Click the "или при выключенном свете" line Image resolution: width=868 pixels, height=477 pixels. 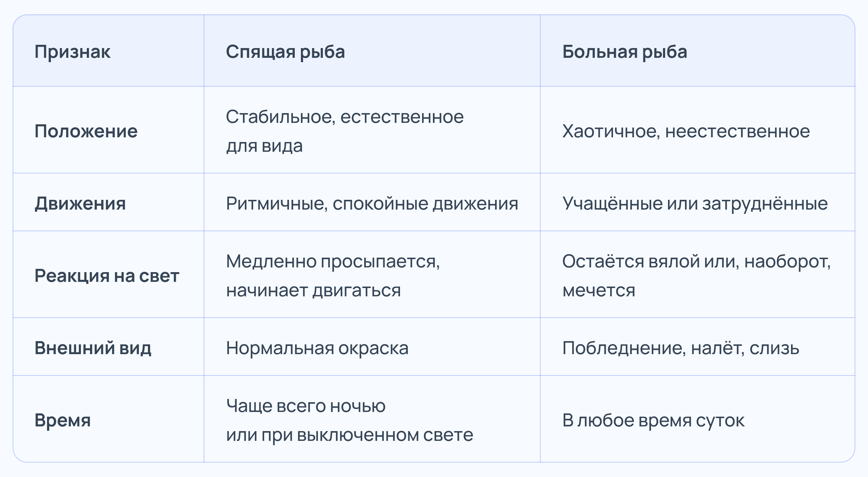pyautogui.click(x=349, y=434)
